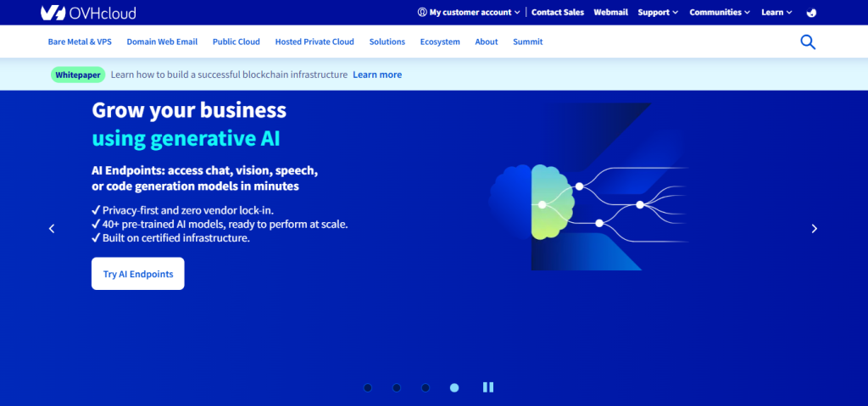Click Learn more in whitepaper banner
This screenshot has width=868, height=406.
pos(377,75)
